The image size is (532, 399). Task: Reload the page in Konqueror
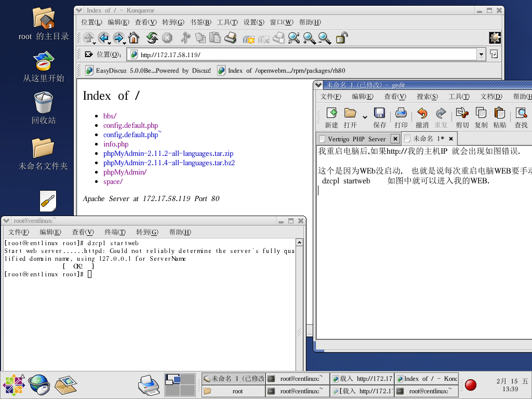152,38
